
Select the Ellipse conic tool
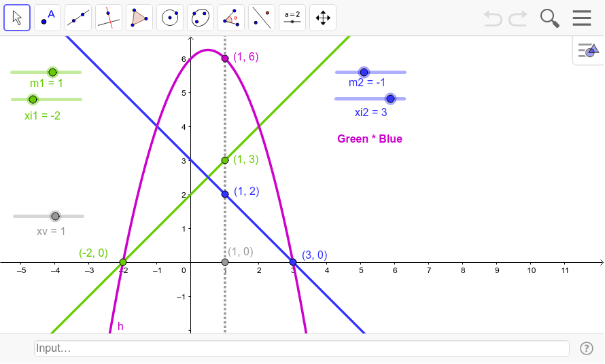201,18
